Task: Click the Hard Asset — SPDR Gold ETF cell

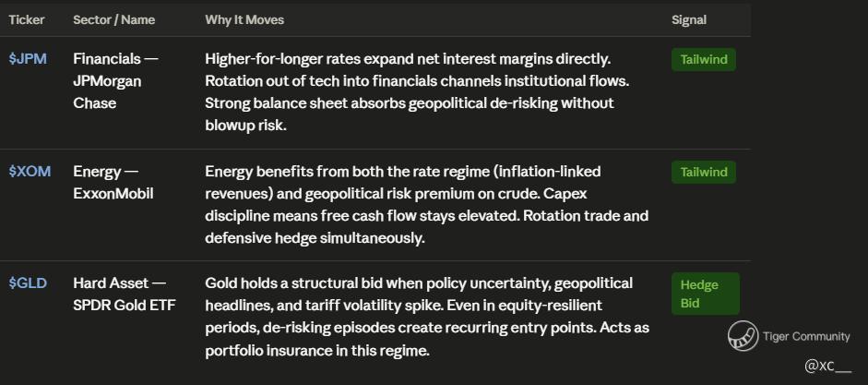Action: [125, 295]
